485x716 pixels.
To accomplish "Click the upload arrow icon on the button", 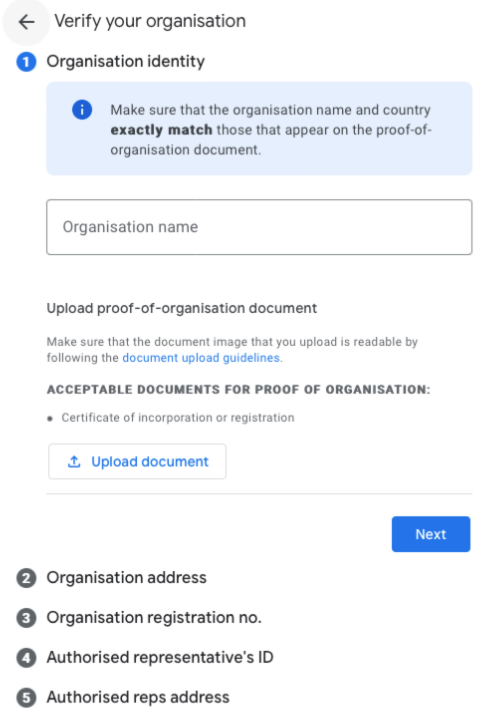I will [x=74, y=462].
